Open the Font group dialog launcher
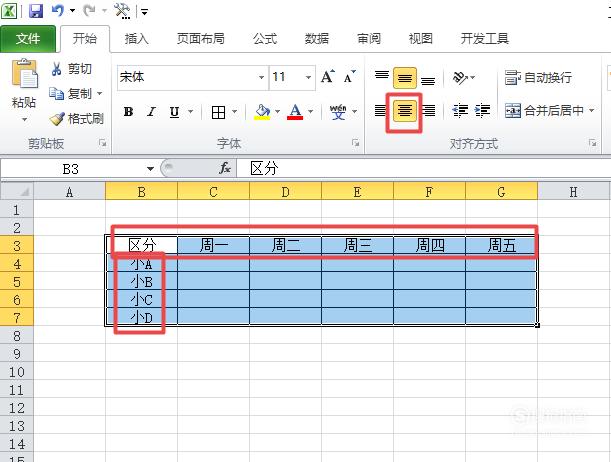This screenshot has height=462, width=611. (355, 143)
